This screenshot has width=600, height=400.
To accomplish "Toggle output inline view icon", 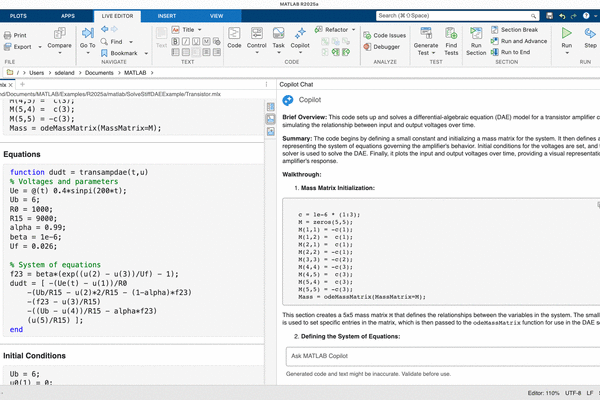I will tap(270, 119).
